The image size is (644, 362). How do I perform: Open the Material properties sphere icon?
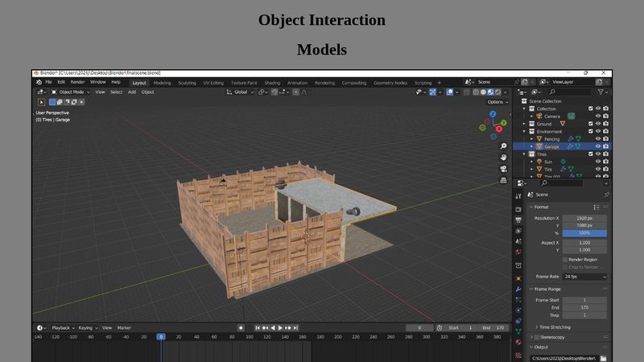coord(518,342)
